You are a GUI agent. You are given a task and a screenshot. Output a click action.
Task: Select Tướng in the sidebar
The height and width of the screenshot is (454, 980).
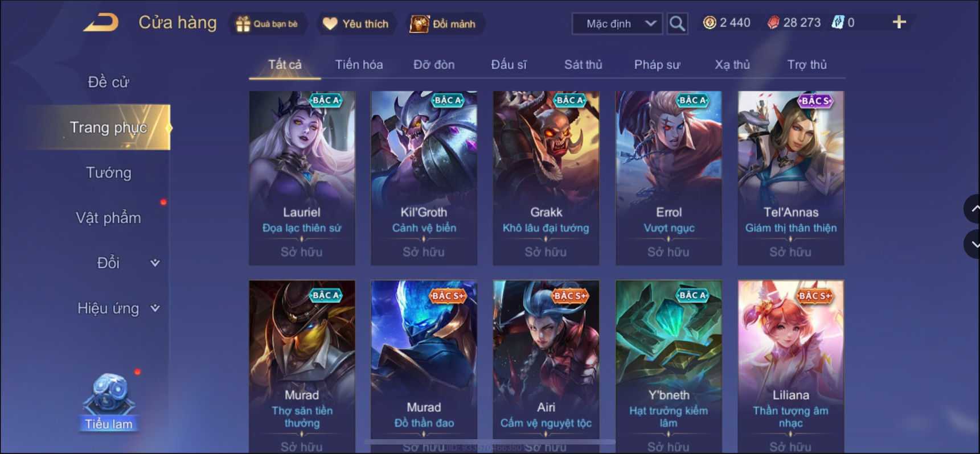click(x=108, y=172)
